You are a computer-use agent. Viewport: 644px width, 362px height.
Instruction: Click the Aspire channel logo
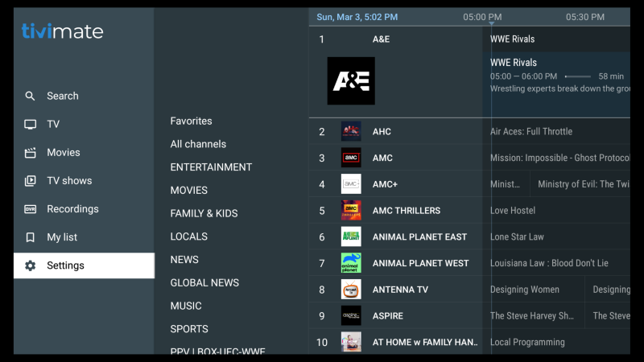pyautogui.click(x=351, y=315)
